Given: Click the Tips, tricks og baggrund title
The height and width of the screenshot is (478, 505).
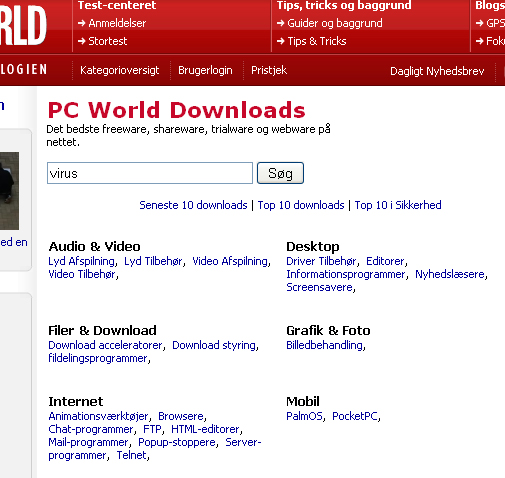Looking at the screenshot, I should click(x=344, y=5).
